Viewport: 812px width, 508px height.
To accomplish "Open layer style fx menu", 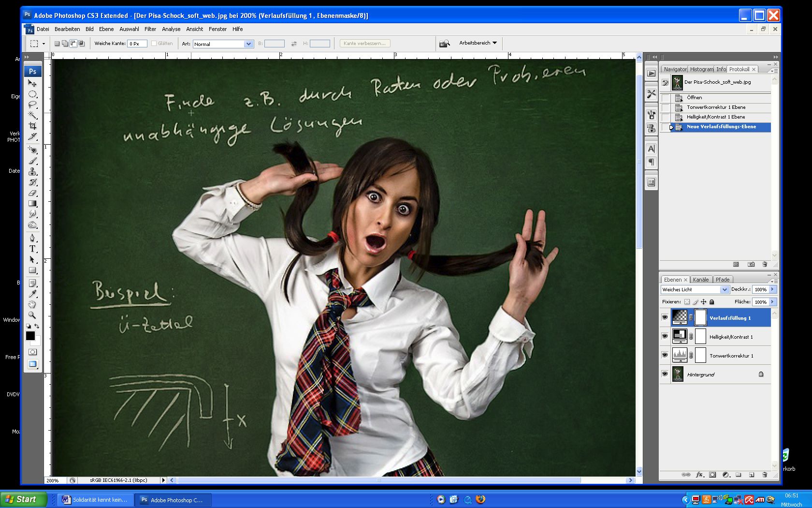I will [699, 475].
